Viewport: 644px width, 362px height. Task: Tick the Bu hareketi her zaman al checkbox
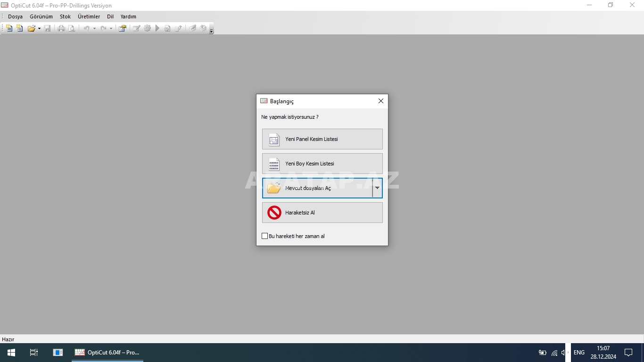(x=264, y=236)
